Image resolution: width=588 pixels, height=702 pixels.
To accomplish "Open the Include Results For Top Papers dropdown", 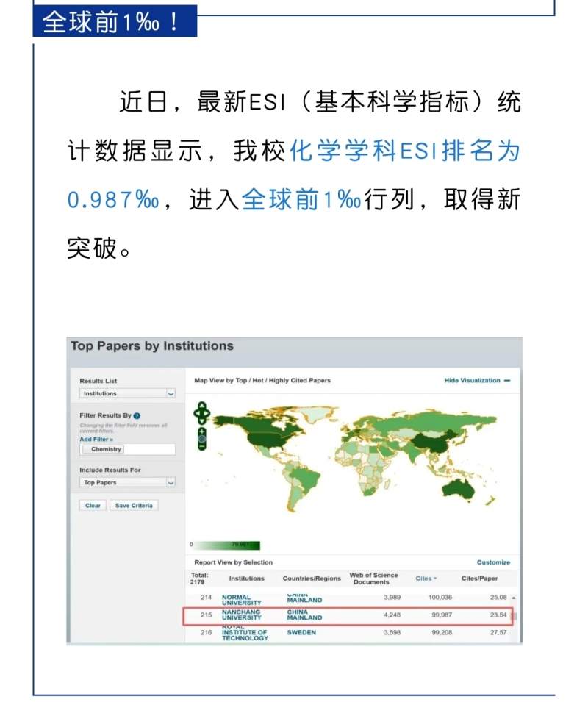I will point(128,483).
